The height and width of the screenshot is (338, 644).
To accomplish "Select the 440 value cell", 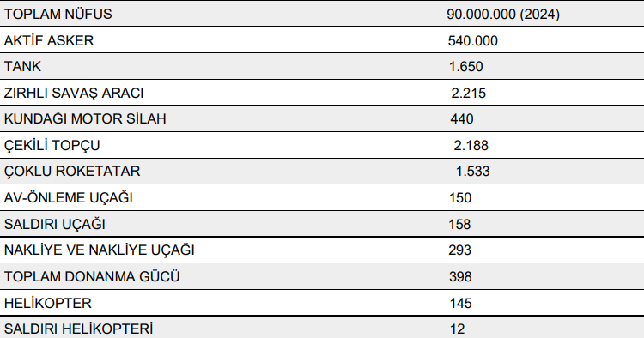I will tap(462, 119).
